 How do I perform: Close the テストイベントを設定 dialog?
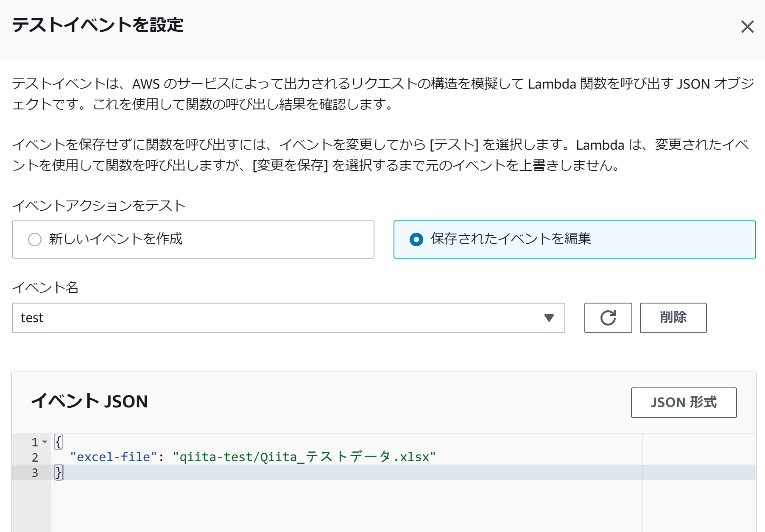click(747, 27)
